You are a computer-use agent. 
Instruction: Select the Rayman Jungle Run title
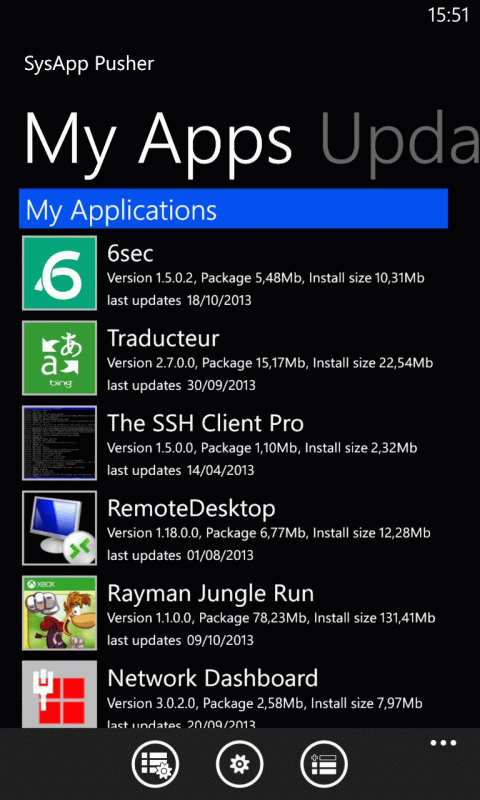click(x=211, y=593)
